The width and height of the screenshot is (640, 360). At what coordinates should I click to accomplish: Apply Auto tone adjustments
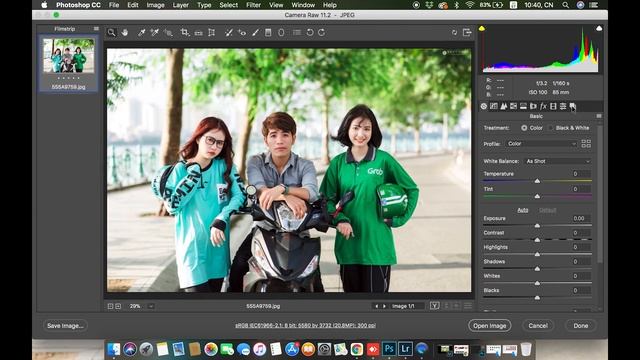pos(522,210)
